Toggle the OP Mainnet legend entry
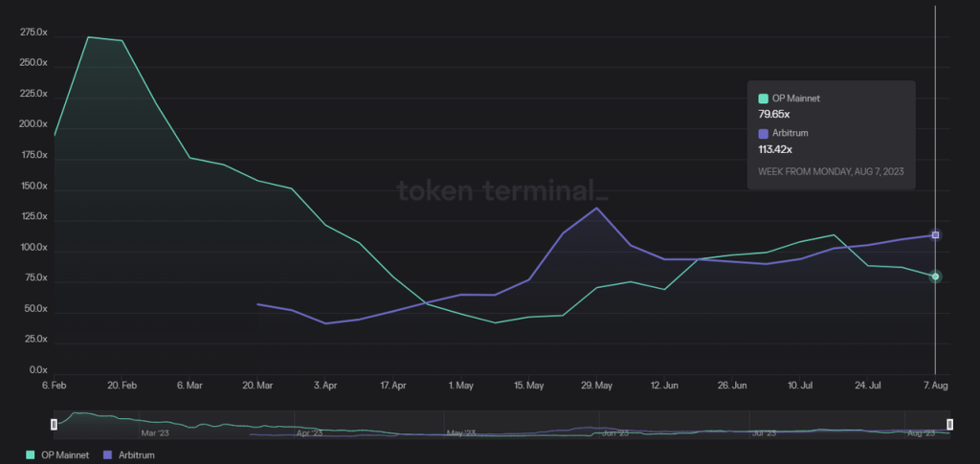 click(57, 455)
